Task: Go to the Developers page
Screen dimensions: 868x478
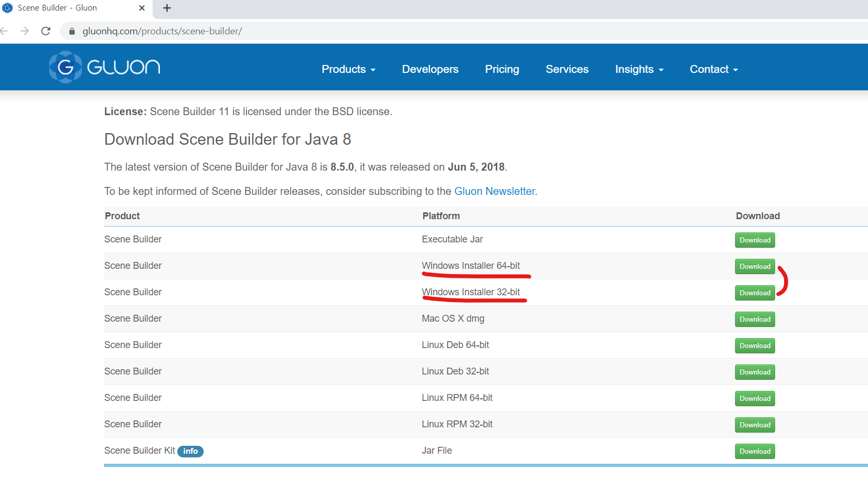Action: [x=430, y=69]
